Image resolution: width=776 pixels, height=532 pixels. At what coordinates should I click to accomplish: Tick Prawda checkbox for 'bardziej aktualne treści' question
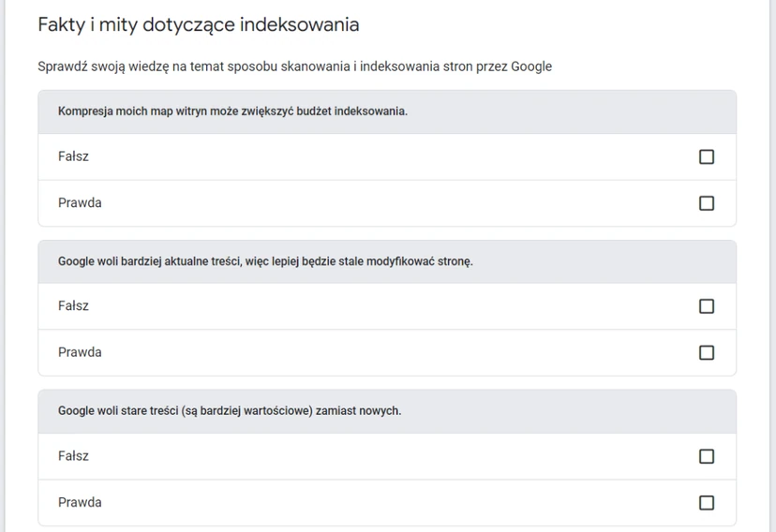coord(707,352)
